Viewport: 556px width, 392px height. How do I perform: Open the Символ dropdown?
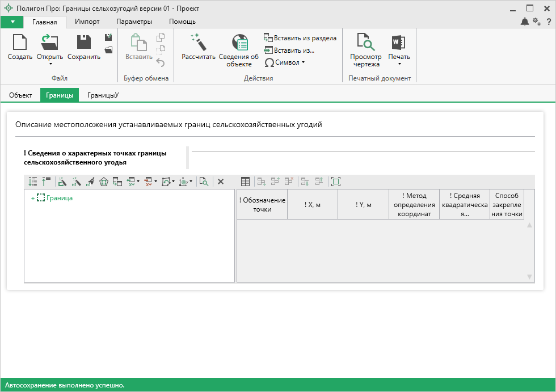[x=285, y=62]
